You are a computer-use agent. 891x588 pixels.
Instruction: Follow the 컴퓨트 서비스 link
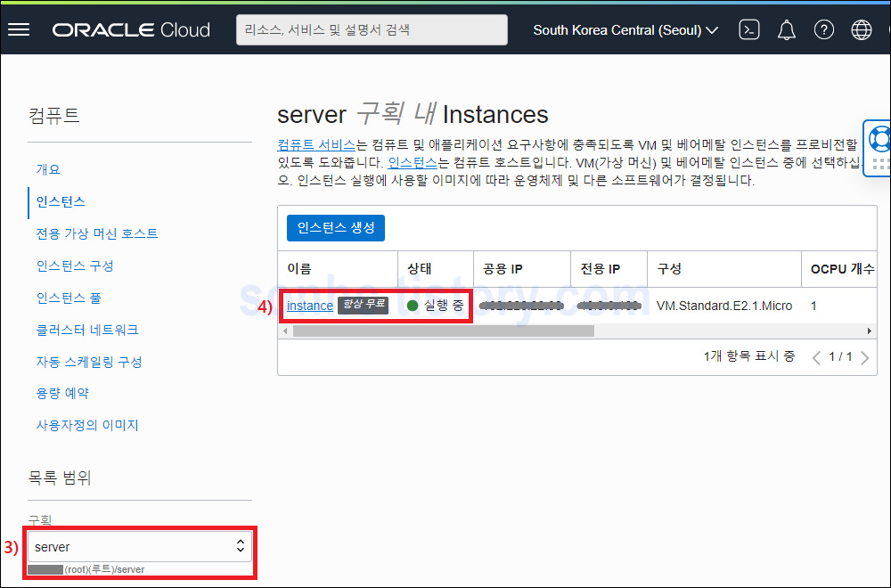click(x=316, y=145)
